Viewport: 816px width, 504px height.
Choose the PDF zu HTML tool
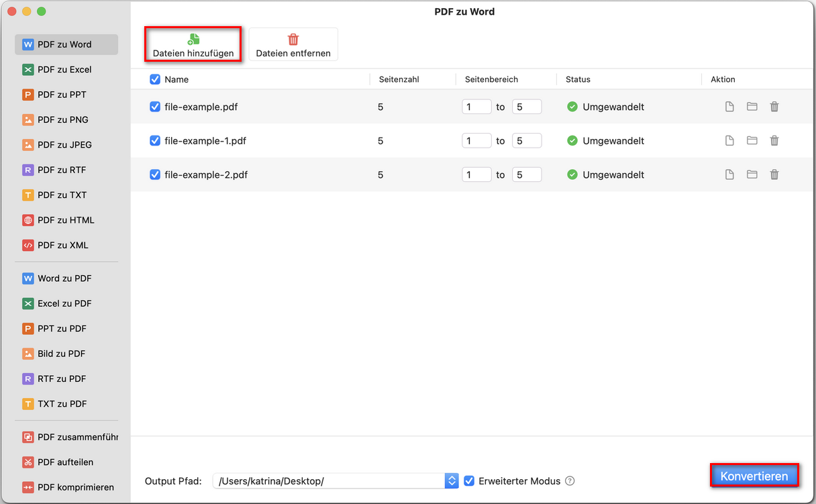coord(65,220)
